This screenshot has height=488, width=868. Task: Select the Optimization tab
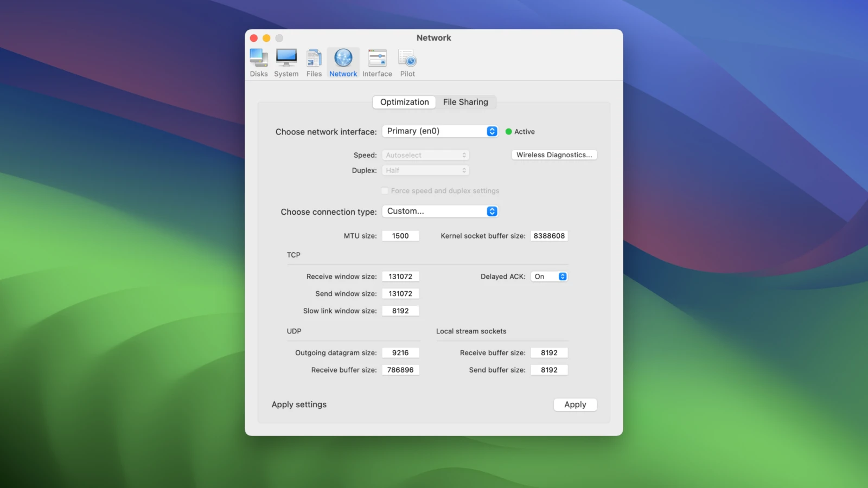404,102
